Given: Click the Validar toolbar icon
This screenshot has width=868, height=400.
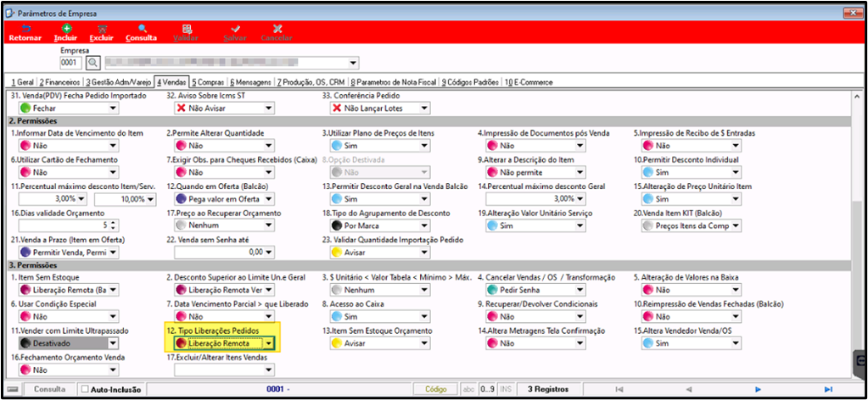Looking at the screenshot, I should (x=188, y=28).
